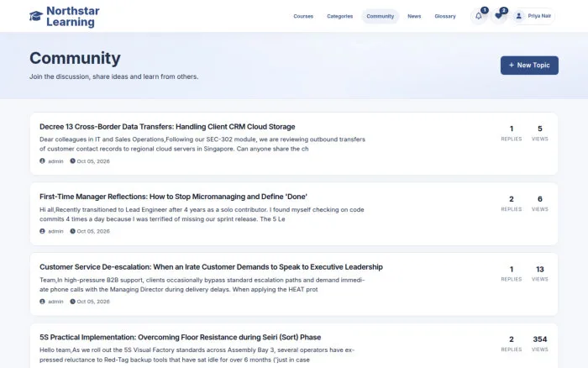Create a New Topic

529,66
